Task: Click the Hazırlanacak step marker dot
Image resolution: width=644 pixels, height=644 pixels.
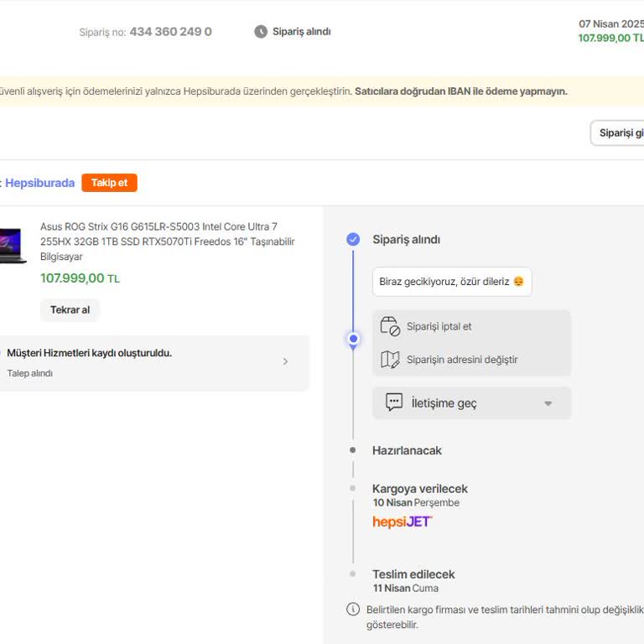Action: pos(353,450)
